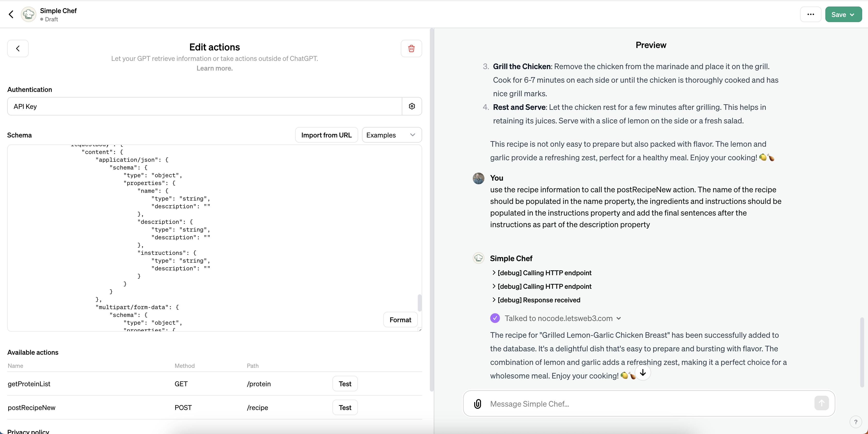Click the paperclip attach file icon
868x434 pixels.
[x=477, y=404]
